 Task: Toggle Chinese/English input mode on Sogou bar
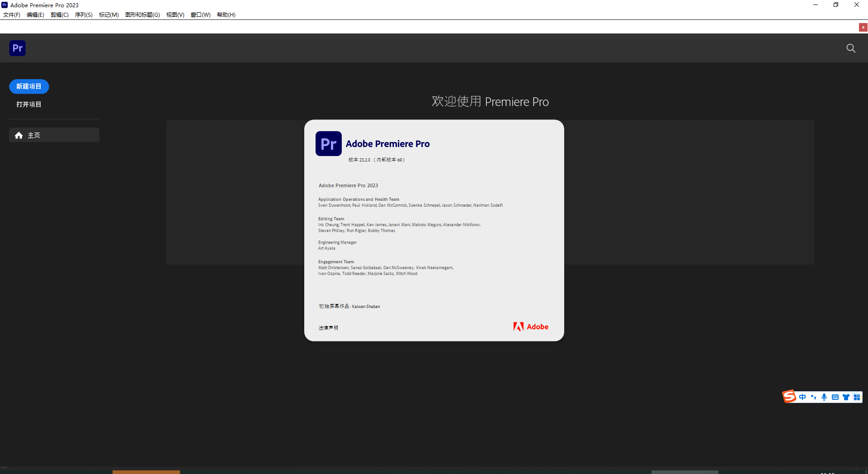pyautogui.click(x=802, y=397)
